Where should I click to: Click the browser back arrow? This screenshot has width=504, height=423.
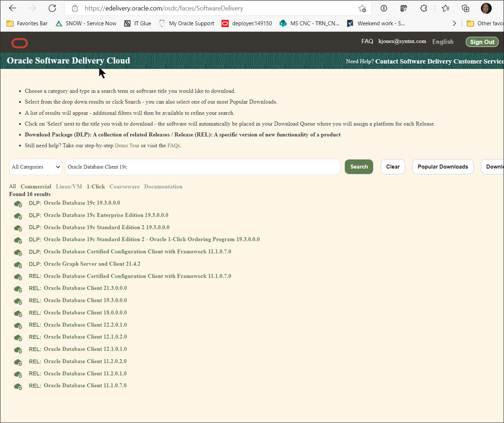pos(13,8)
